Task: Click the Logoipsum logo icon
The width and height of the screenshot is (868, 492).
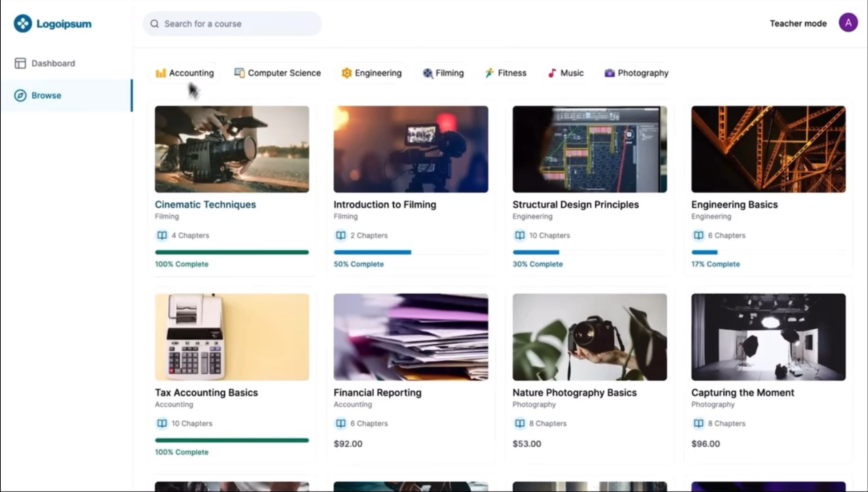Action: tap(23, 24)
